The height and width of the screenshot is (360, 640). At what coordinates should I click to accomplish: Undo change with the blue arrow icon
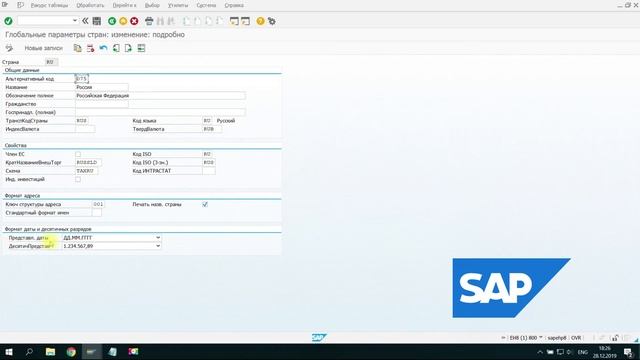point(103,48)
